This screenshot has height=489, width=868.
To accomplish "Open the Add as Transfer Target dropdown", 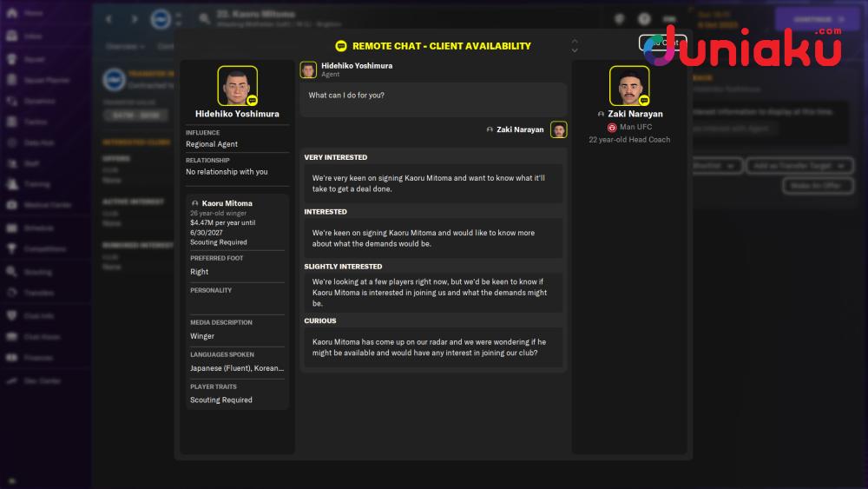I will pos(799,166).
